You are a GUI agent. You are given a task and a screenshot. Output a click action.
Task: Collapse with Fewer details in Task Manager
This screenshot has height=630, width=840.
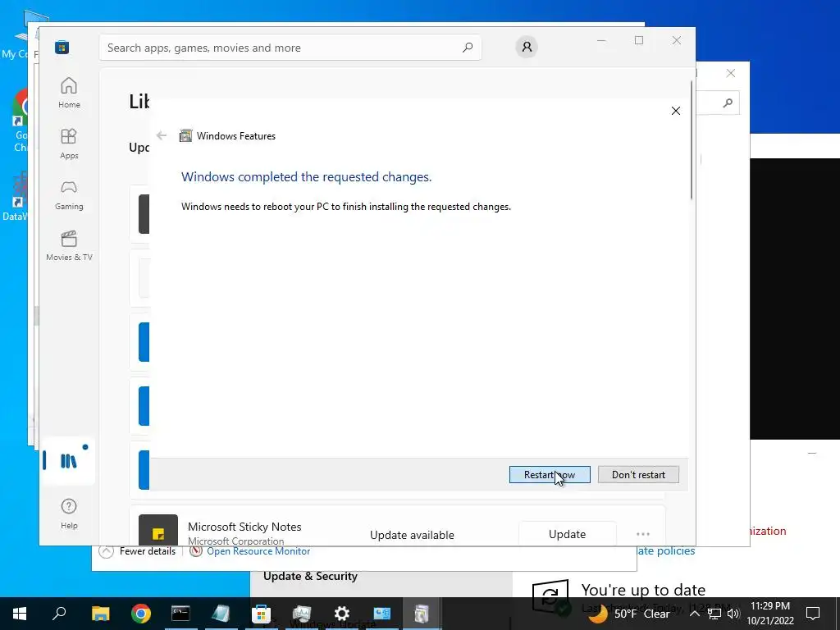[x=138, y=551]
